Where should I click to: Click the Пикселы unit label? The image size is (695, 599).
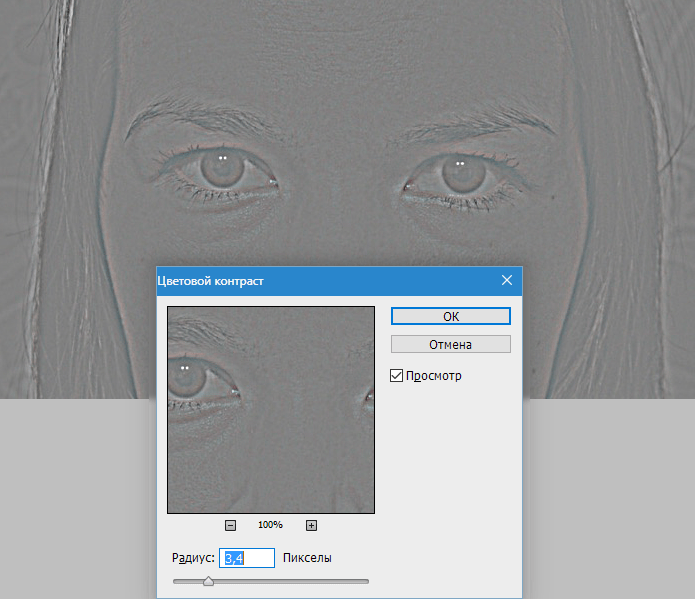307,558
